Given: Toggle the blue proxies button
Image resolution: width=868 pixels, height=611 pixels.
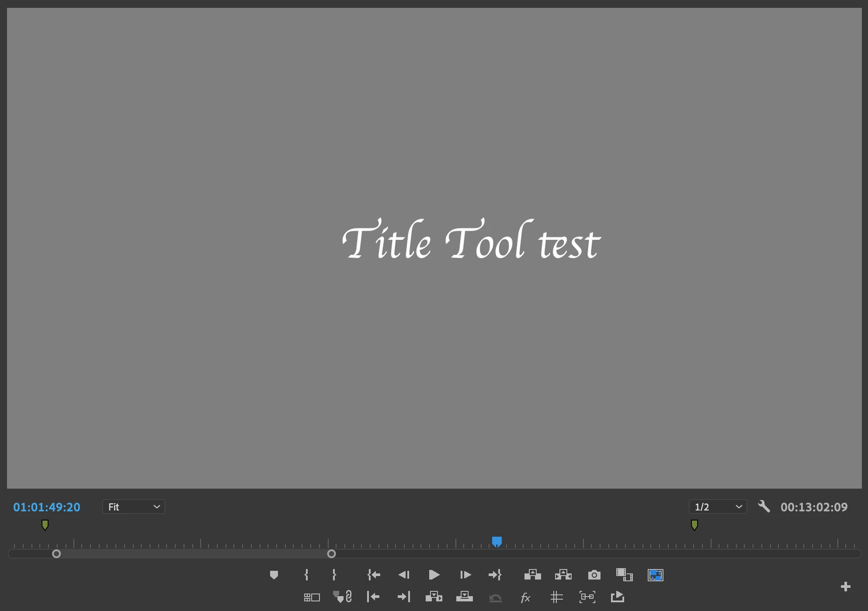Looking at the screenshot, I should tap(655, 575).
